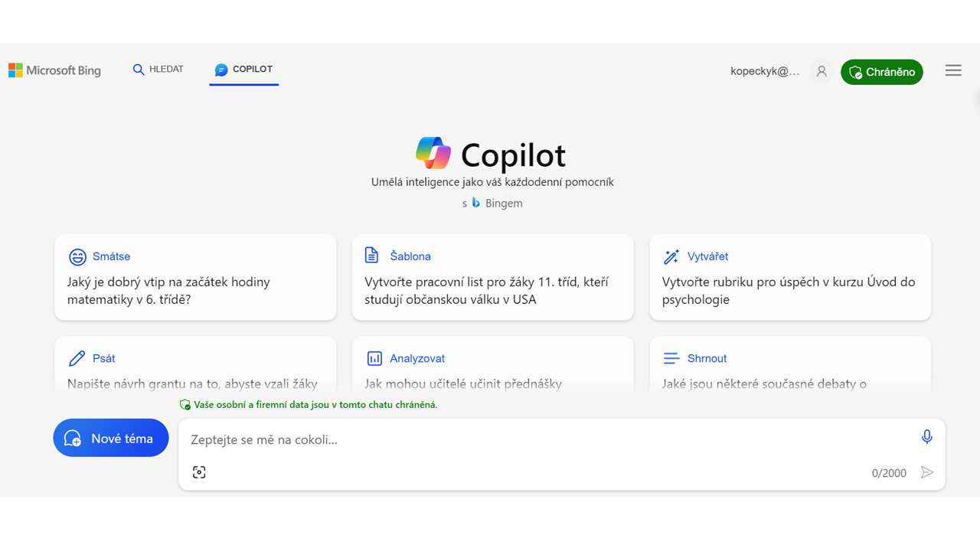The image size is (980, 551).
Task: Select the COPILOT tab
Action: pyautogui.click(x=243, y=70)
